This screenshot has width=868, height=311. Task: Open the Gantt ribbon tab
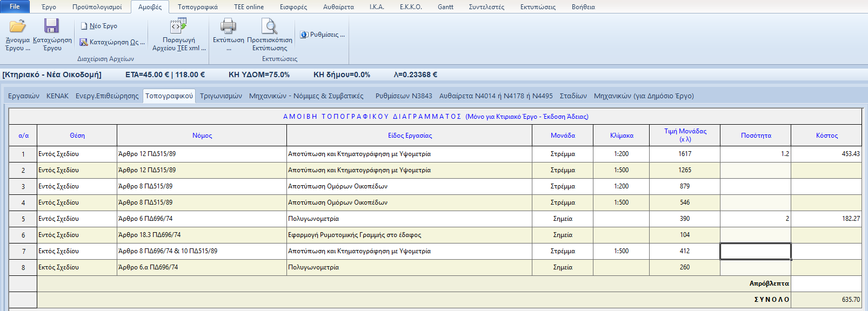click(445, 7)
